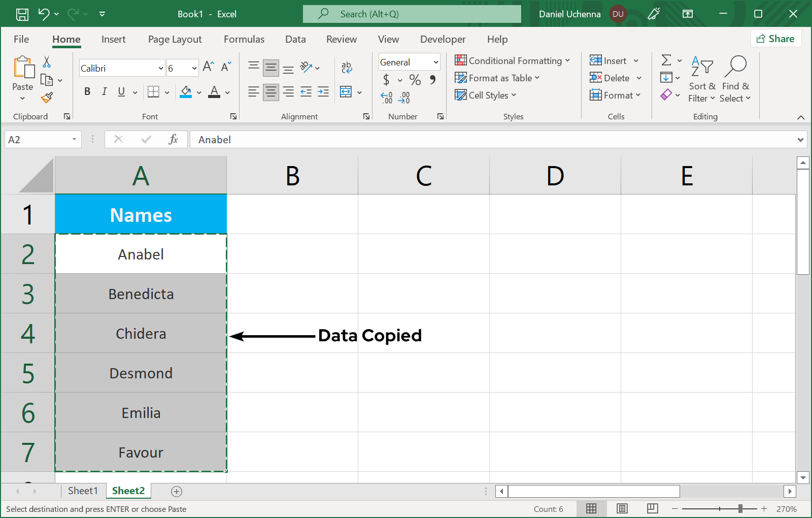Toggle Center horizontal alignment
812x518 pixels.
coord(271,92)
